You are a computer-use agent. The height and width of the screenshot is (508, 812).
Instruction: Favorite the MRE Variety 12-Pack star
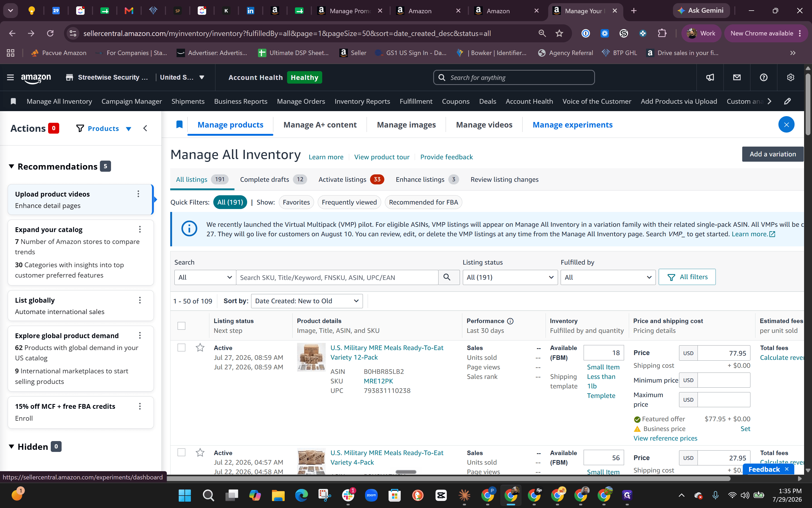click(x=200, y=347)
